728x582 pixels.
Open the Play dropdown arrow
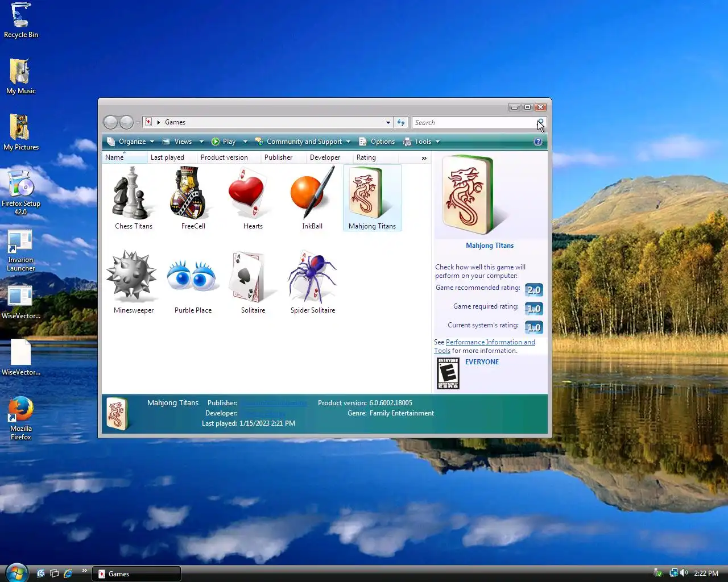pyautogui.click(x=245, y=142)
